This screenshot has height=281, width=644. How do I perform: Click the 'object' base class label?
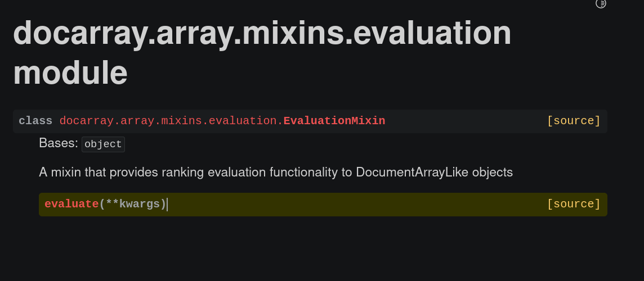pos(103,144)
